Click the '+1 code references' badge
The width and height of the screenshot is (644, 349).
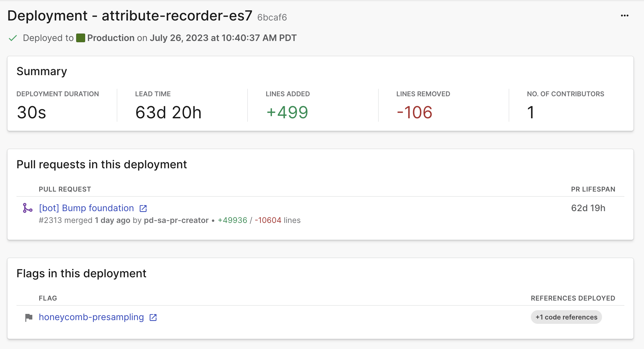(566, 317)
